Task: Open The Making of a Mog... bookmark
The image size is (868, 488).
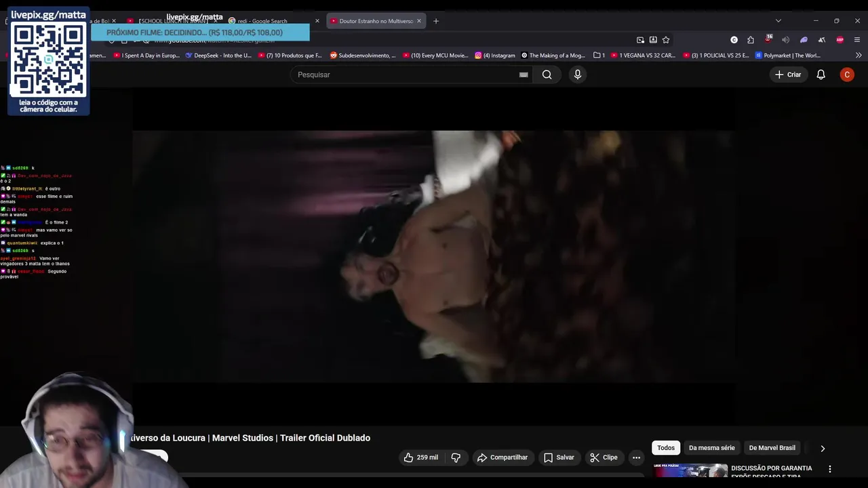Action: (x=553, y=56)
